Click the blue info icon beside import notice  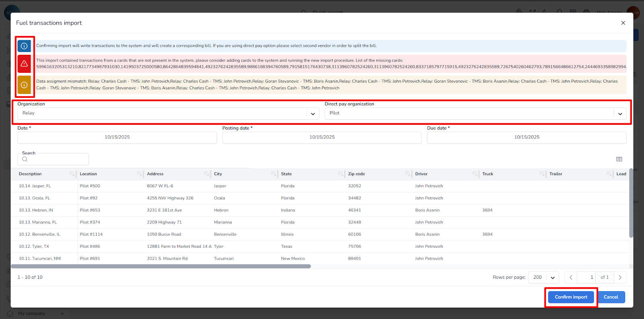[24, 46]
